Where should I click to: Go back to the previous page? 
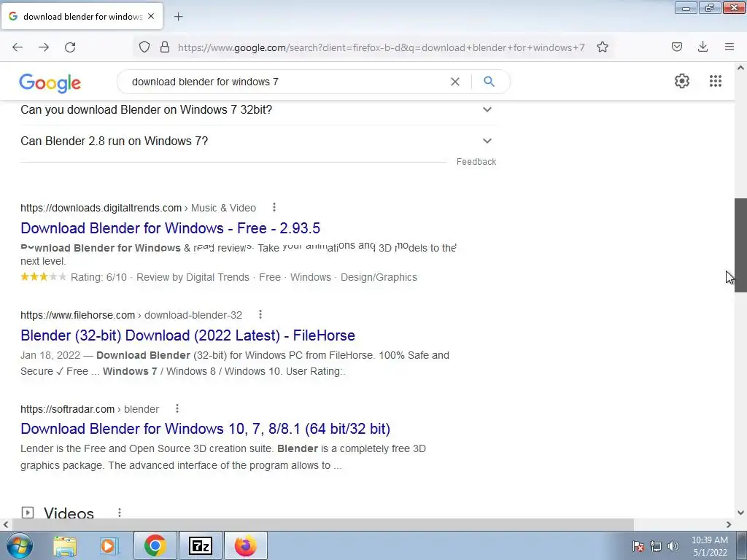(x=18, y=47)
